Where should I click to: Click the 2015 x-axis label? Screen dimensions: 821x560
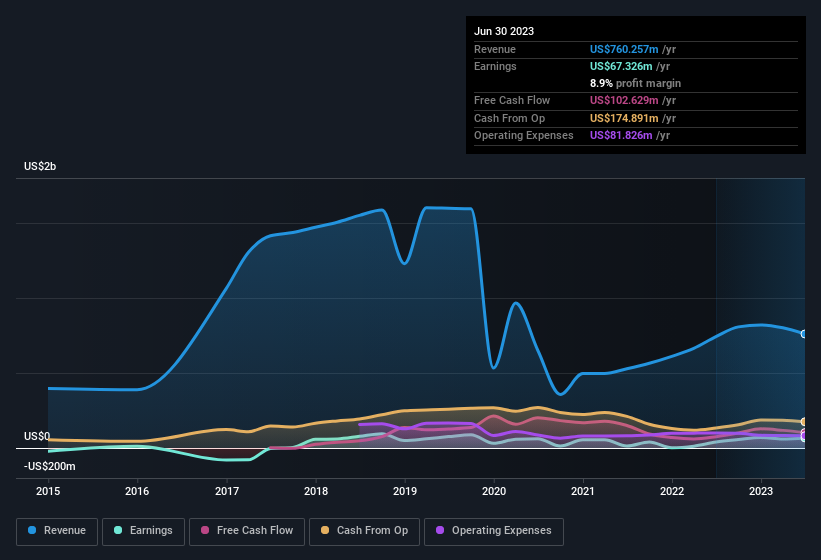(48, 491)
